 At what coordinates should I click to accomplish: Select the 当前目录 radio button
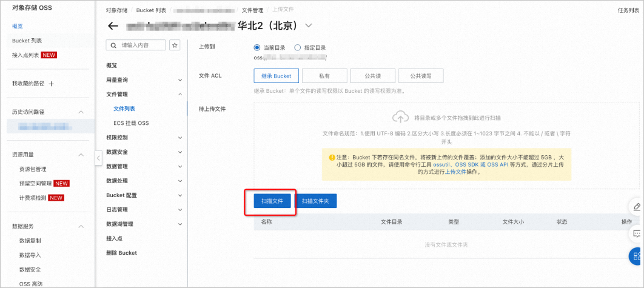(257, 48)
